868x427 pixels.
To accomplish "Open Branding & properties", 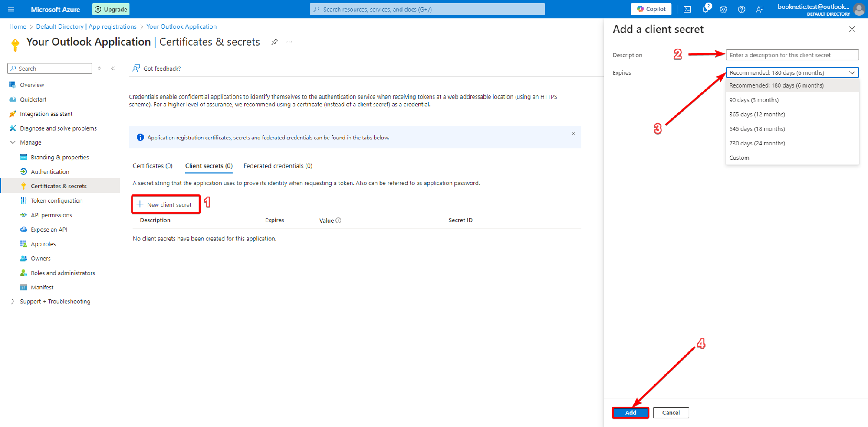I will [x=61, y=157].
